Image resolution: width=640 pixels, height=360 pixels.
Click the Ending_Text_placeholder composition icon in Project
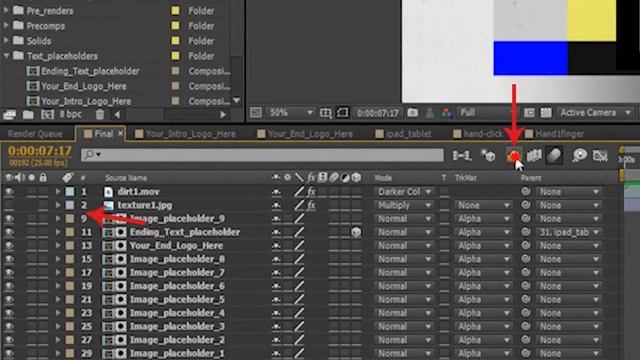pos(33,71)
